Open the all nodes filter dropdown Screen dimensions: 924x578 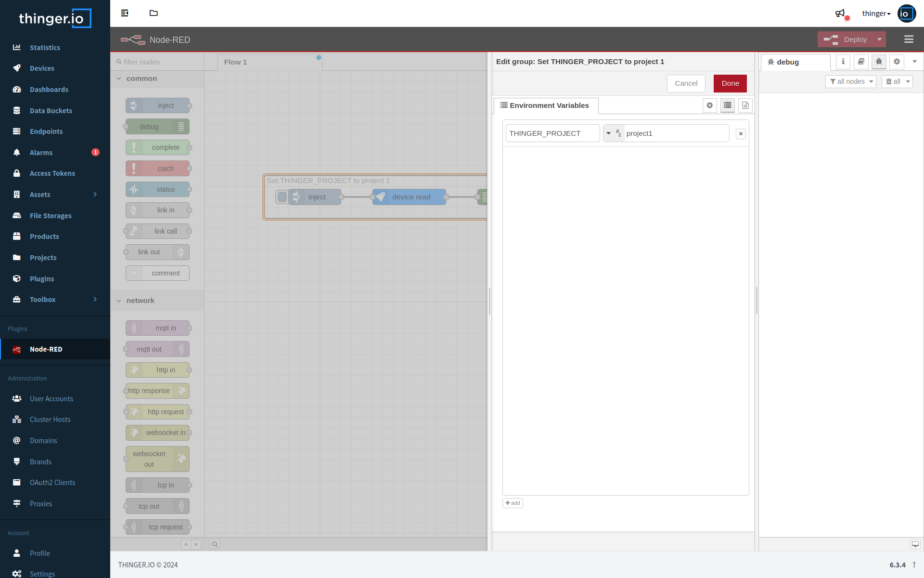pos(851,82)
